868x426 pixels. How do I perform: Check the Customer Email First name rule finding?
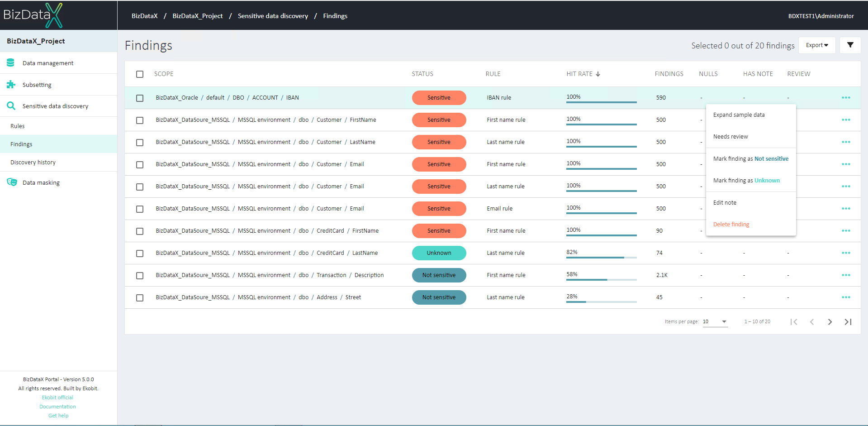coord(140,165)
